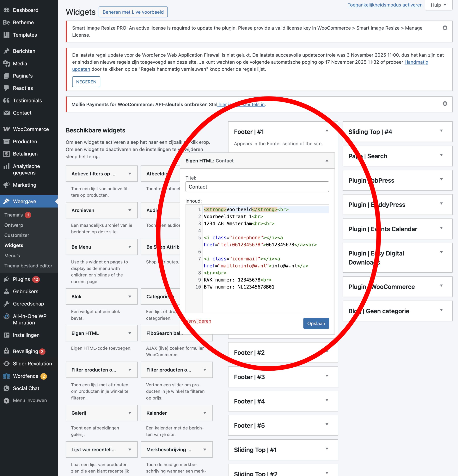The height and width of the screenshot is (476, 458).
Task: Dismiss the Mollie Payments notice
Action: 445,104
